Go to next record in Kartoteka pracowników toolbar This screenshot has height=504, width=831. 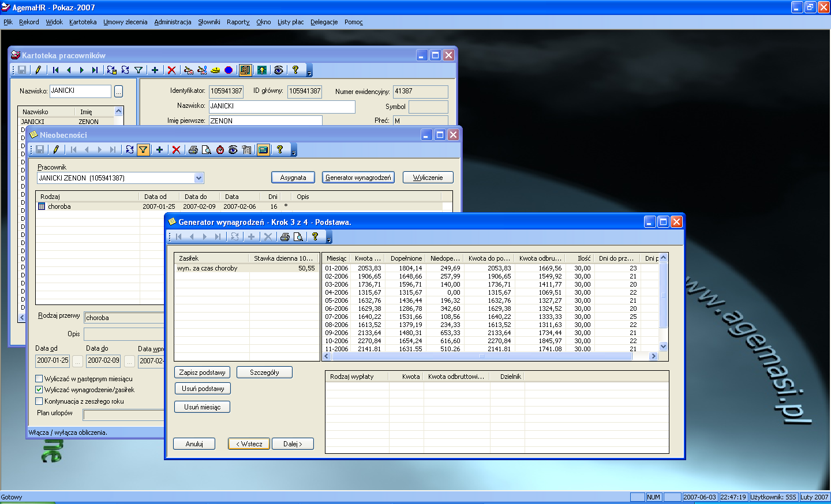[x=81, y=70]
